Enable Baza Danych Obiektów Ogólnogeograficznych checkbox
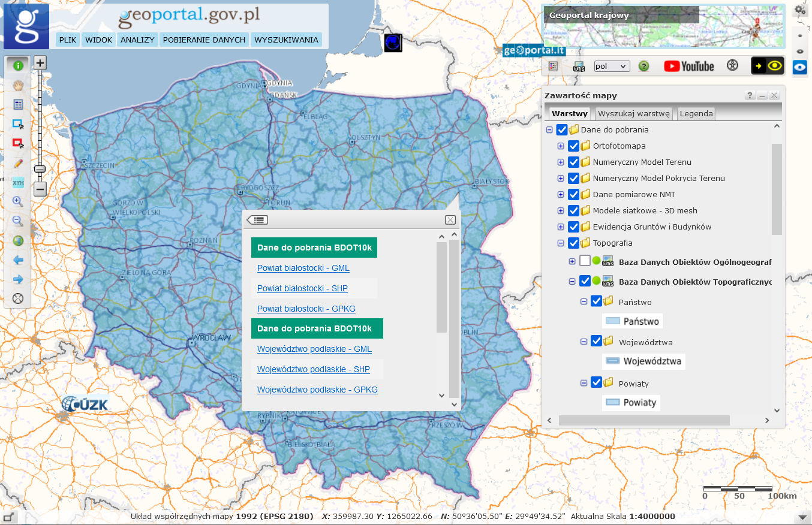 point(585,261)
